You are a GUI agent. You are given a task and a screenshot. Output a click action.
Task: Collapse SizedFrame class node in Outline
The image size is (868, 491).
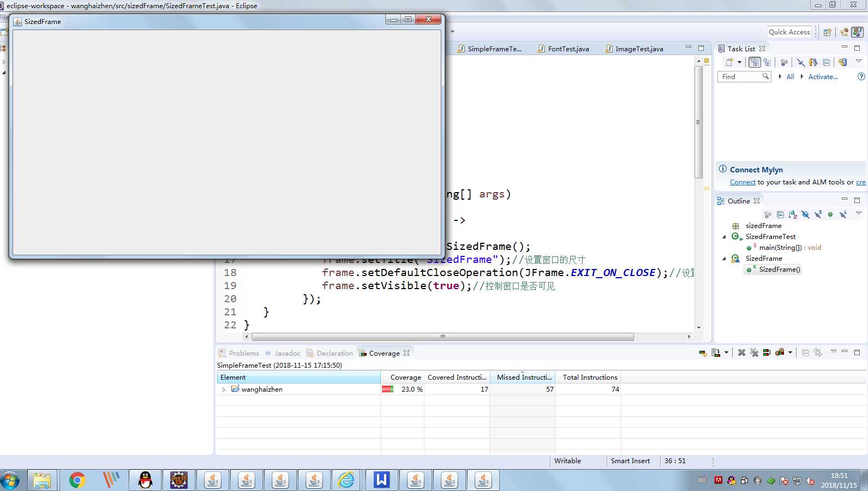coord(724,259)
